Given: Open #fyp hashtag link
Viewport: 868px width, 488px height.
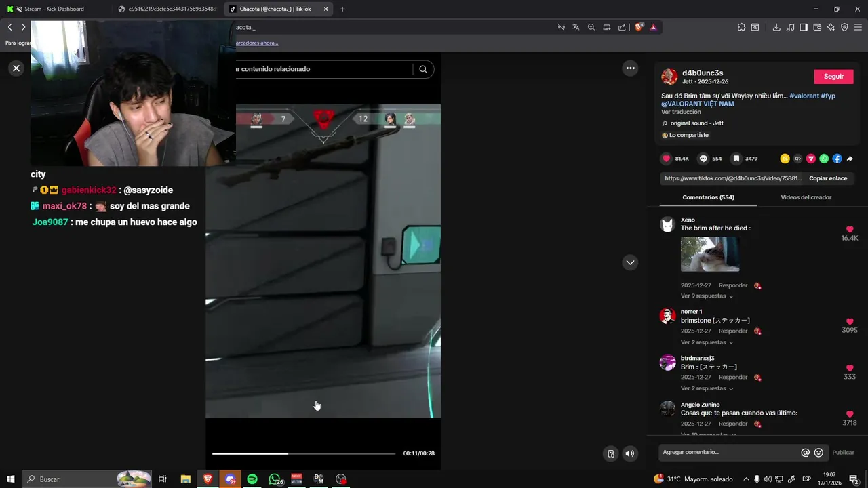Looking at the screenshot, I should tap(828, 96).
